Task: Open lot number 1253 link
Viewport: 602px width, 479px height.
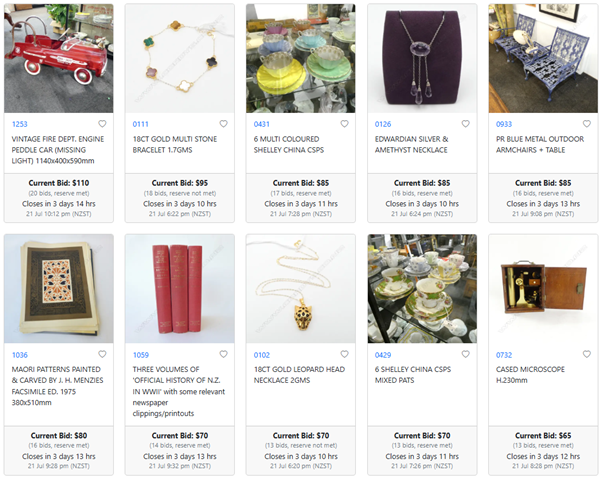Action: [x=20, y=124]
